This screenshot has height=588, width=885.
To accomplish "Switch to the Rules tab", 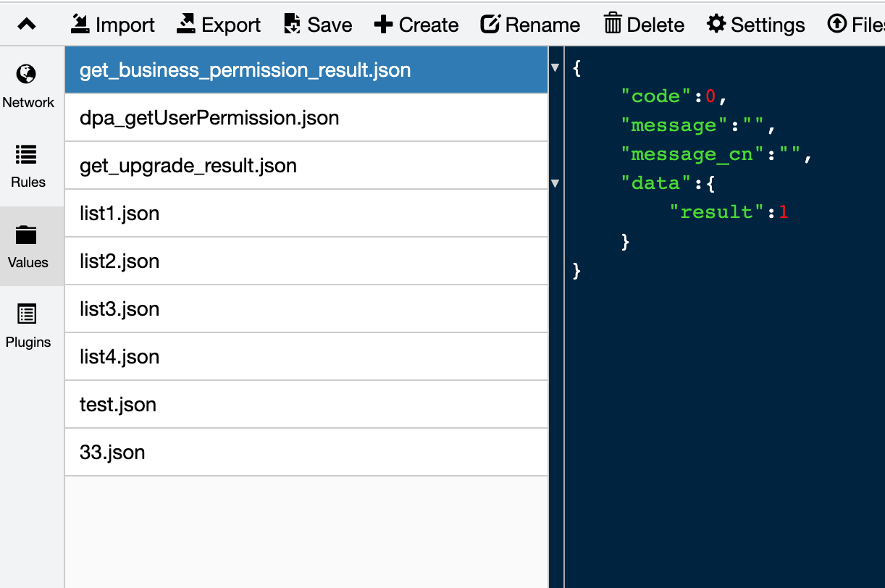I will tap(28, 166).
